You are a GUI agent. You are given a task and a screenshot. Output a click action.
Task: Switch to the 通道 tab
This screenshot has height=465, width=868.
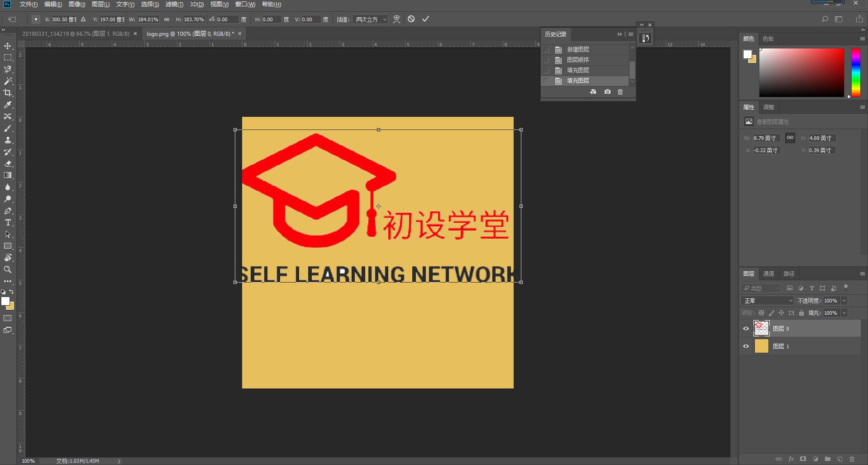click(768, 273)
